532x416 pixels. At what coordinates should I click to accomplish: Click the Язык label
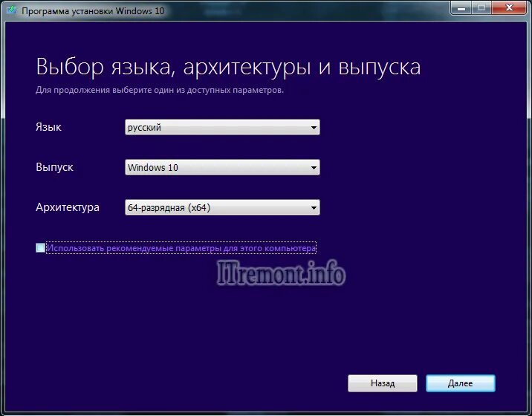tap(48, 127)
